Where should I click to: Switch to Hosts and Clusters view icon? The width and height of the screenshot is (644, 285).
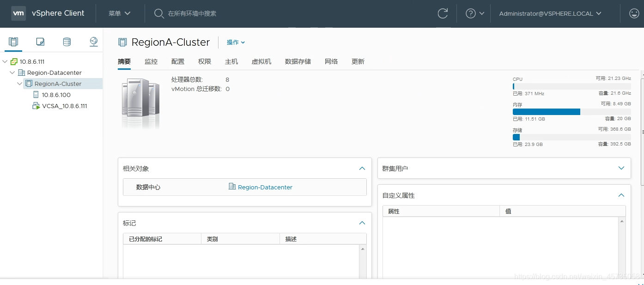(x=13, y=42)
